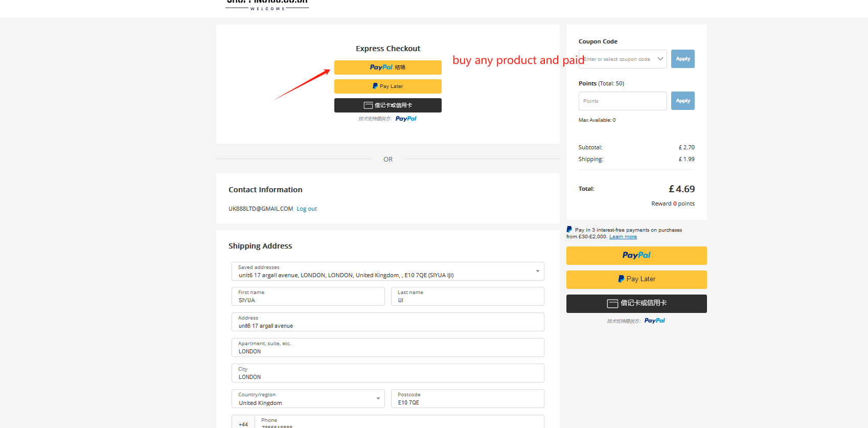Click the Last name field
Screen dimensions: 868x428
coord(467,297)
